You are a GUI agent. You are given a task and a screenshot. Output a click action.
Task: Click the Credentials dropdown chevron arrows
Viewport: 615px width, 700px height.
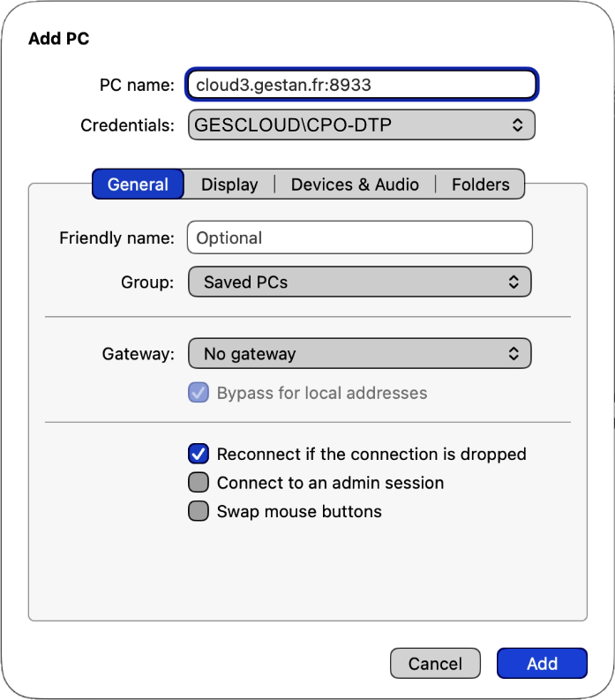pos(517,125)
